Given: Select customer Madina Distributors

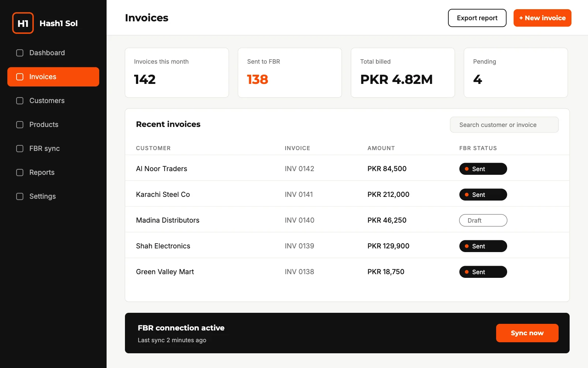Looking at the screenshot, I should pyautogui.click(x=168, y=220).
